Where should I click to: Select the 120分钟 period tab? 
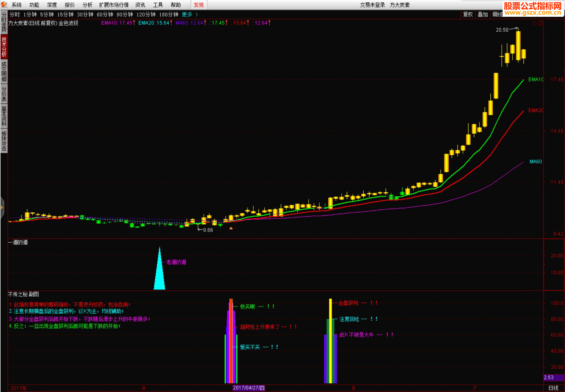click(146, 14)
